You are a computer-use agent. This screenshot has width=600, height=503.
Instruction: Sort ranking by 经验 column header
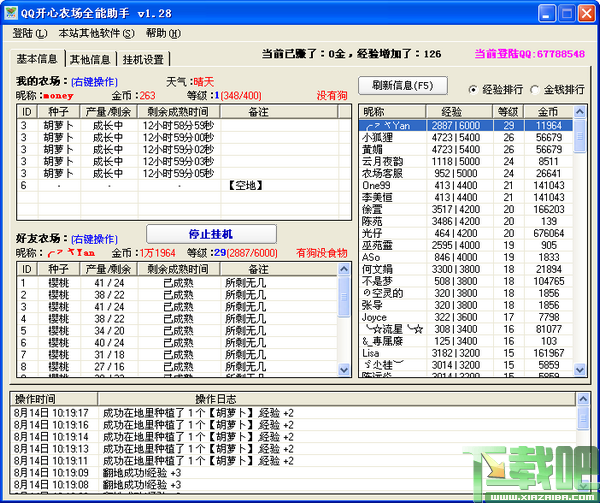(459, 112)
